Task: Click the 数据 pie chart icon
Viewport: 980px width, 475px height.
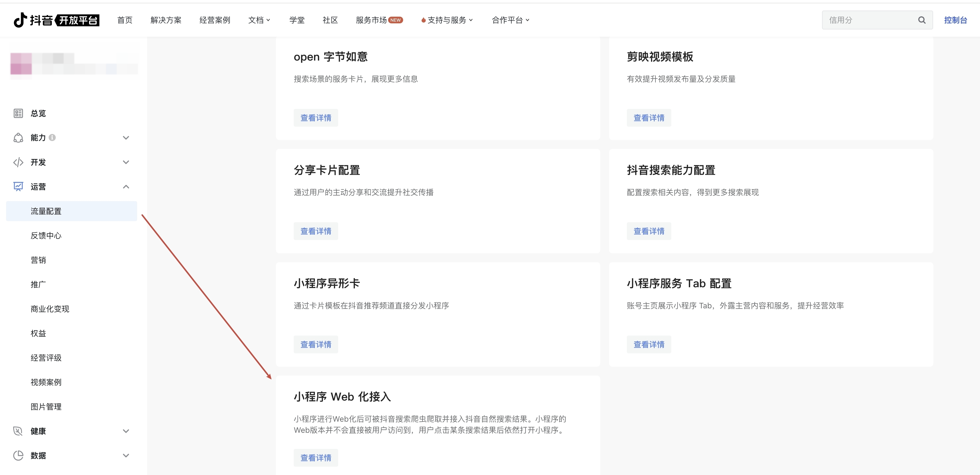Action: pos(18,455)
